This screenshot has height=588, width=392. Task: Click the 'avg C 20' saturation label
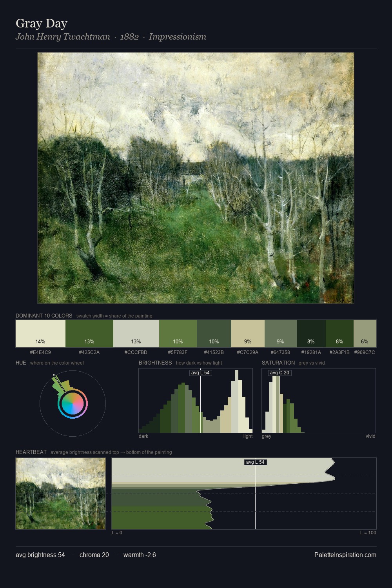click(279, 373)
